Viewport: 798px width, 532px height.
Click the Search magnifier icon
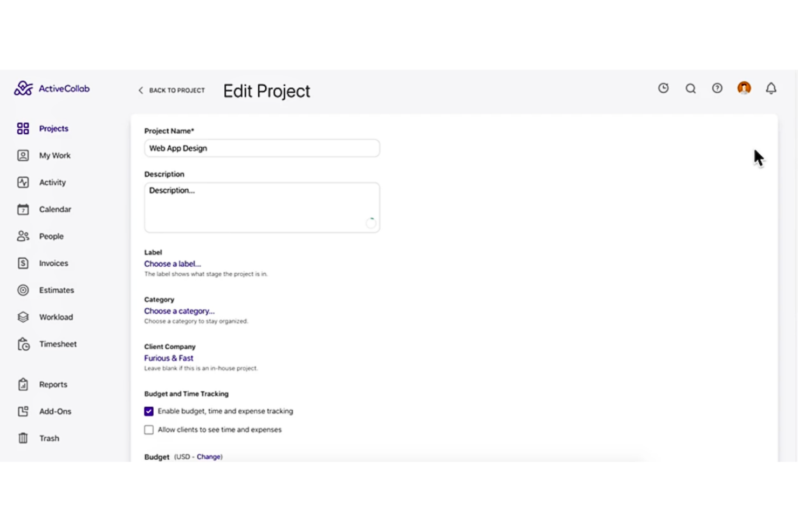(x=691, y=88)
